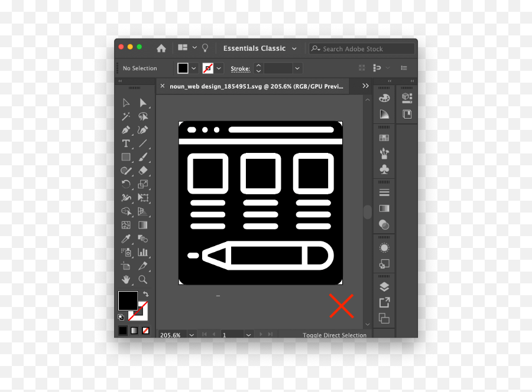Select the Direct Selection tool
The width and height of the screenshot is (532, 392).
point(143,103)
